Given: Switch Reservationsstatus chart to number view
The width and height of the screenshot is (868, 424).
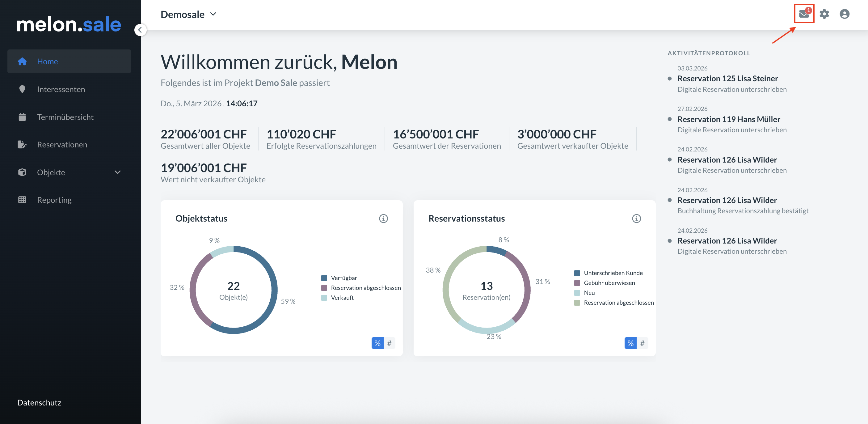Looking at the screenshot, I should pyautogui.click(x=642, y=343).
